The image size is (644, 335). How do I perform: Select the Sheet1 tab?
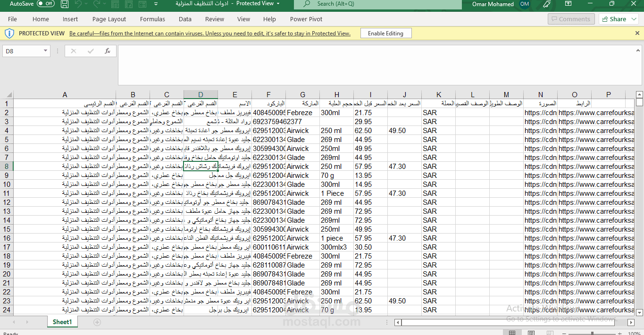point(62,322)
